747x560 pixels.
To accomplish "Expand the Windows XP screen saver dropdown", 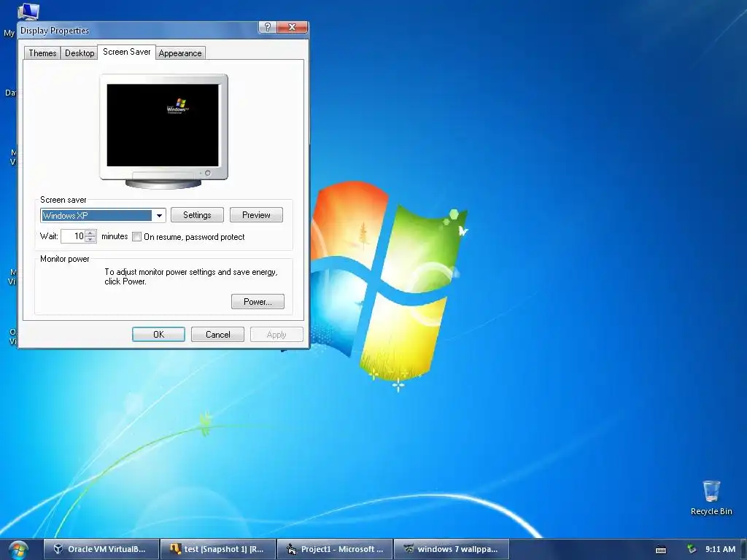I will coord(159,216).
